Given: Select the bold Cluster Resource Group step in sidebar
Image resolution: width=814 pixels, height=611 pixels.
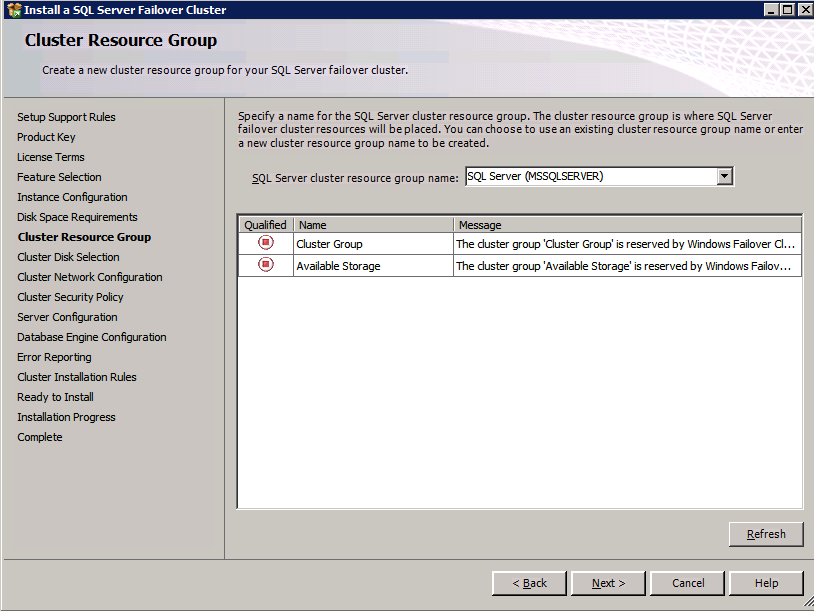Looking at the screenshot, I should tap(84, 237).
